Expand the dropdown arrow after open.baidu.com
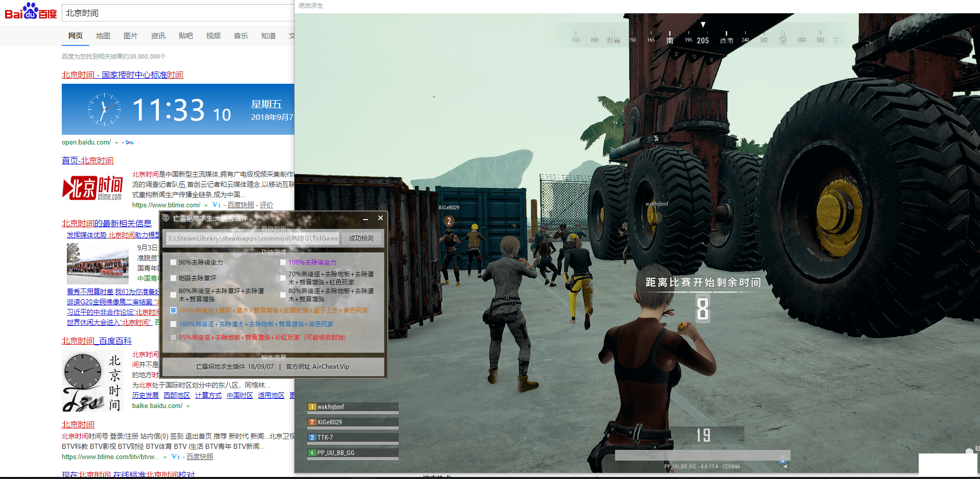The height and width of the screenshot is (479, 980). (116, 143)
